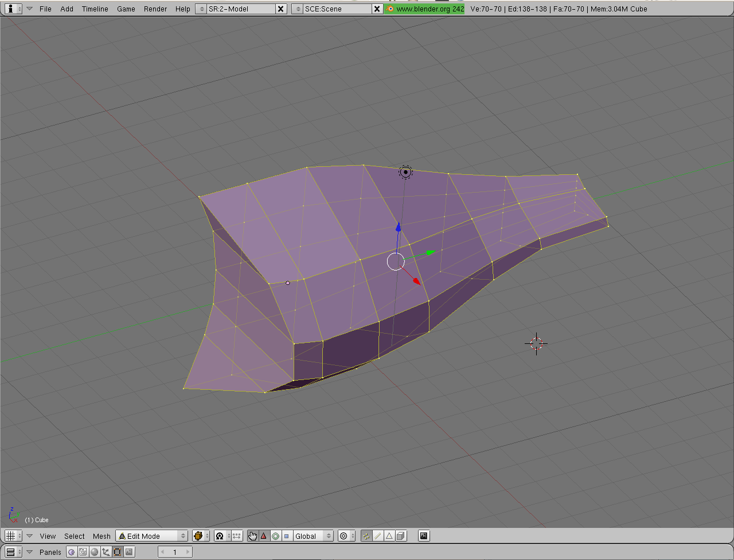Open the www.blender.org link
734x560 pixels.
(x=424, y=9)
